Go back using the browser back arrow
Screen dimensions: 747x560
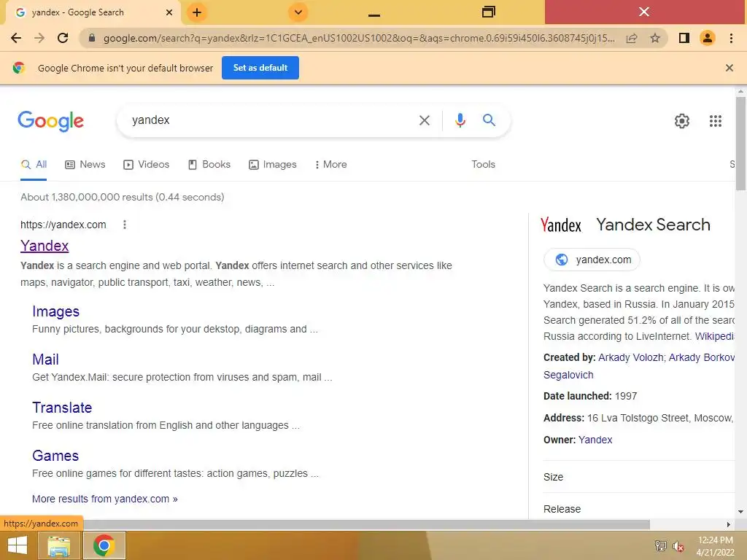point(16,38)
